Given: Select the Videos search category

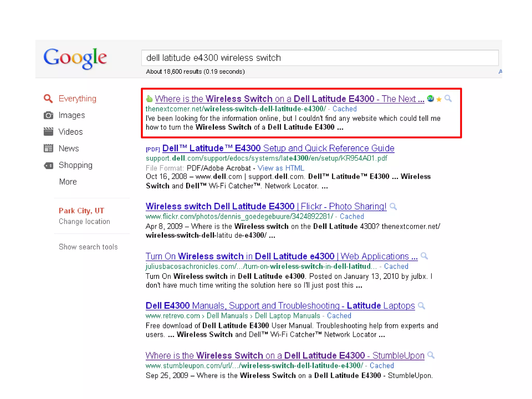Looking at the screenshot, I should [x=70, y=132].
